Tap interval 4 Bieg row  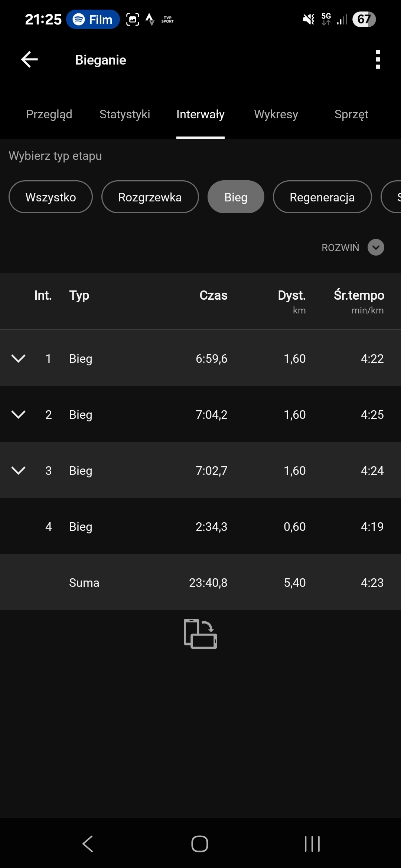point(200,526)
